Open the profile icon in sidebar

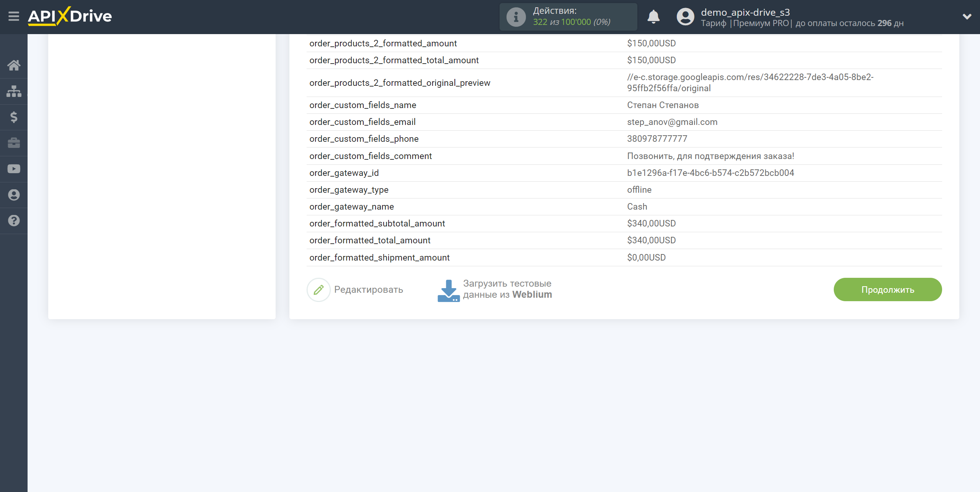tap(14, 195)
